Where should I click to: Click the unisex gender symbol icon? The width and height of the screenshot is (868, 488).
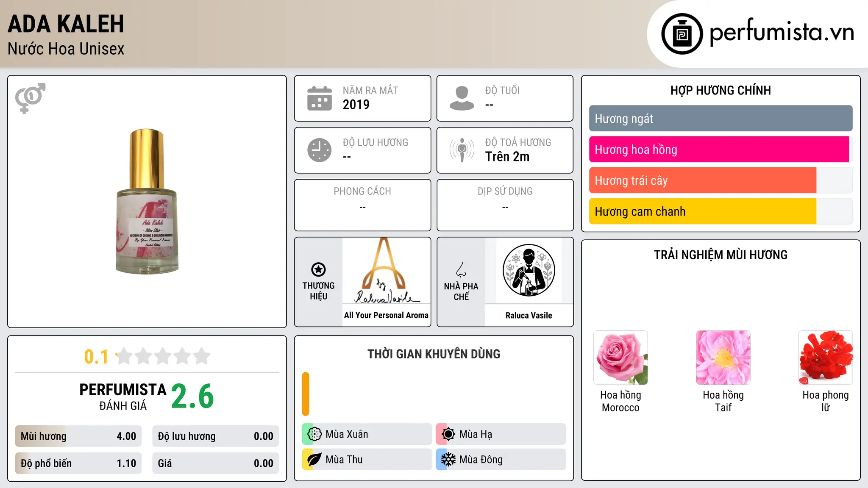[x=30, y=98]
